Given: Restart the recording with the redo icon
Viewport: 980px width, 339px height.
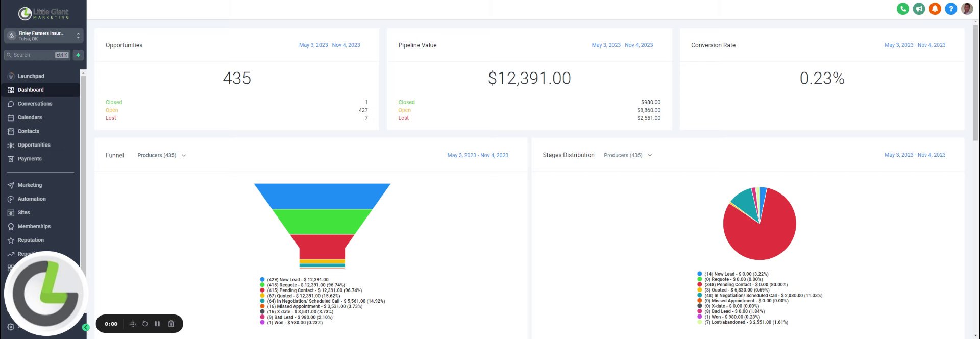Looking at the screenshot, I should click(x=145, y=324).
